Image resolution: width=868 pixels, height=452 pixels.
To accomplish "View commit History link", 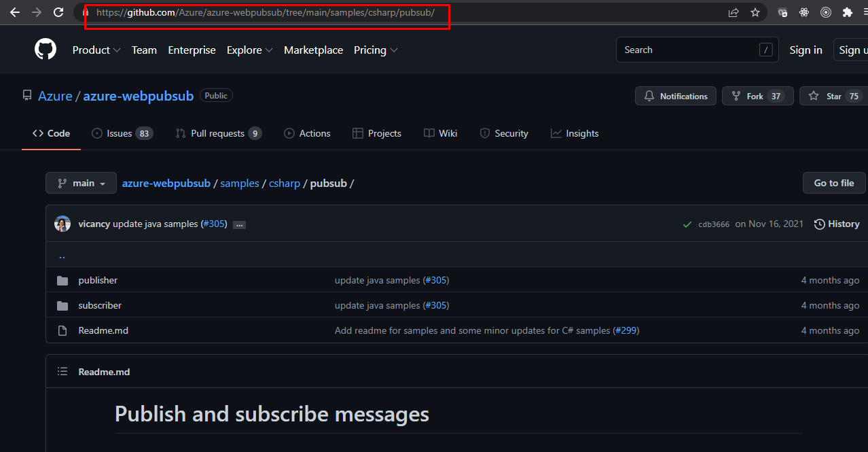I will [837, 224].
